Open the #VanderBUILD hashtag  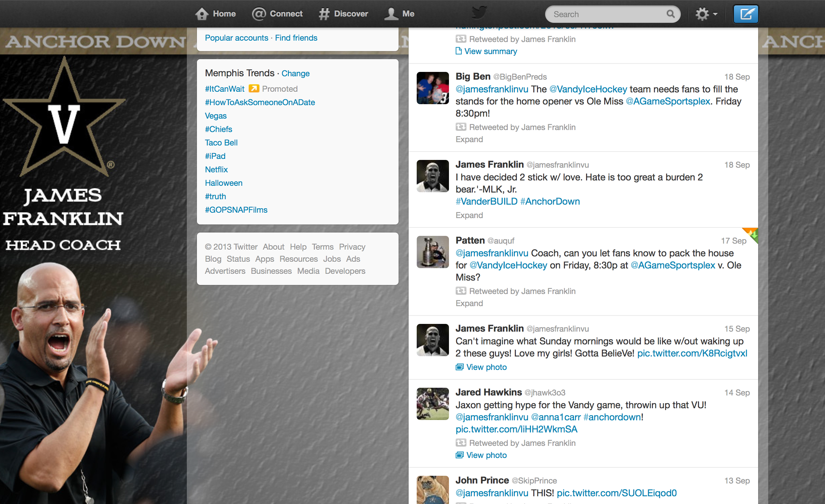click(486, 202)
